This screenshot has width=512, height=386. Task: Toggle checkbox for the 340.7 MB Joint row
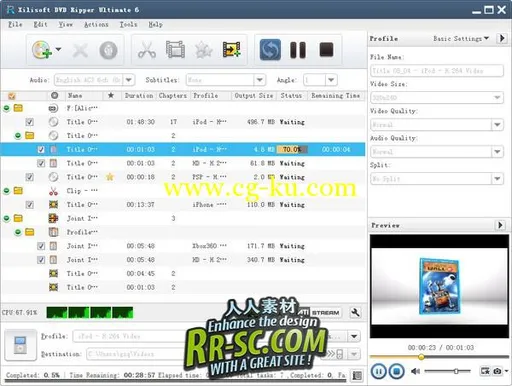point(41,260)
